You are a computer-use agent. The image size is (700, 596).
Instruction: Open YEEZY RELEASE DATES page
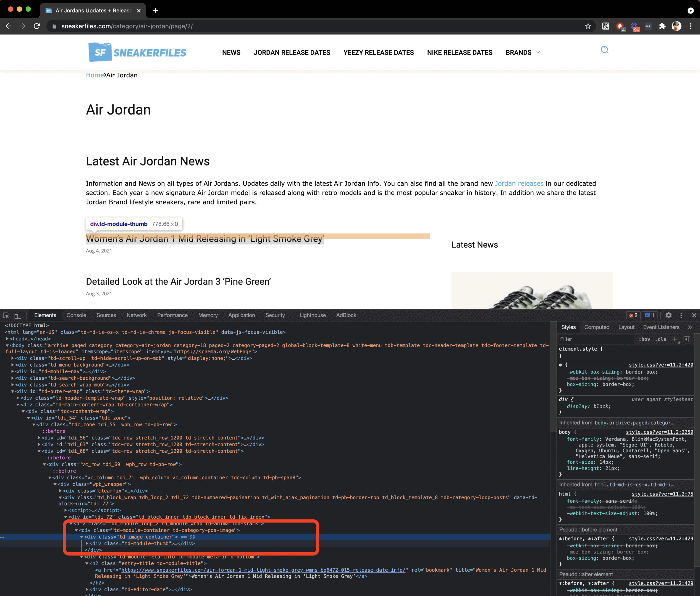(x=378, y=53)
